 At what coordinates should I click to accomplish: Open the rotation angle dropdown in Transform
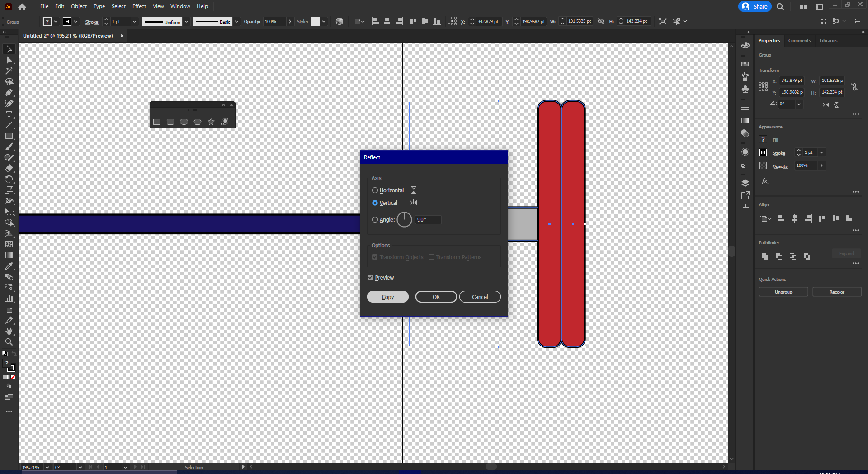(x=799, y=104)
